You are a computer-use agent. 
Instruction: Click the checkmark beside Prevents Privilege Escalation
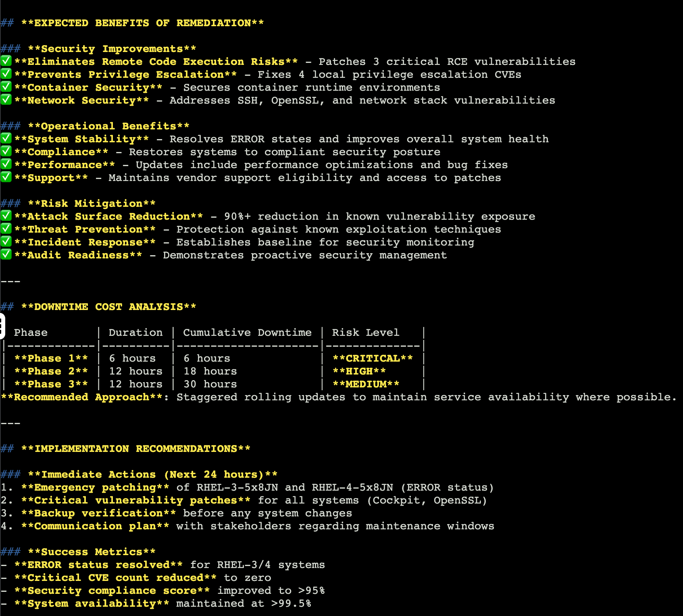[x=6, y=74]
